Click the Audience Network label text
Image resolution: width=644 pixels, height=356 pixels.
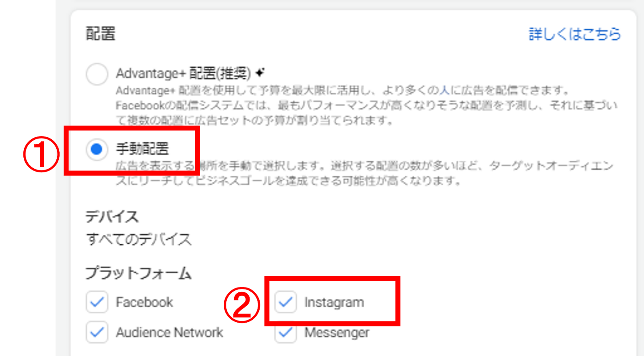pyautogui.click(x=169, y=332)
